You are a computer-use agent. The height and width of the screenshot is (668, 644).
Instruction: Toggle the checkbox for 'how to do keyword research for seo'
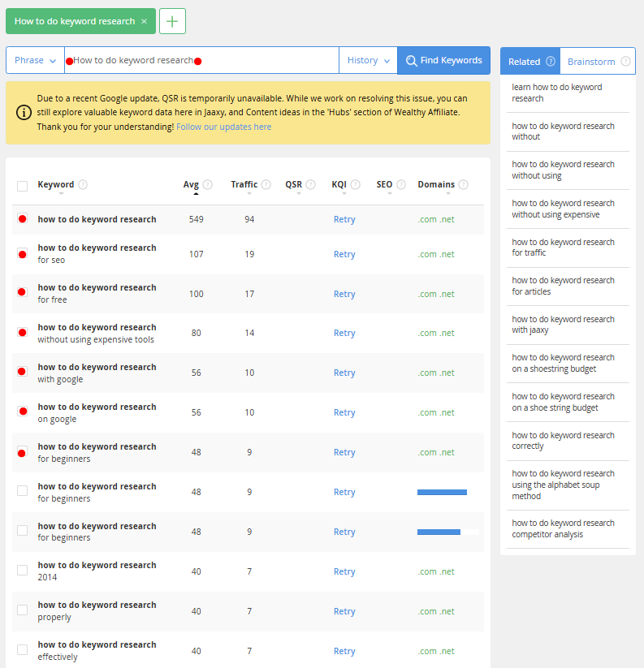[22, 253]
